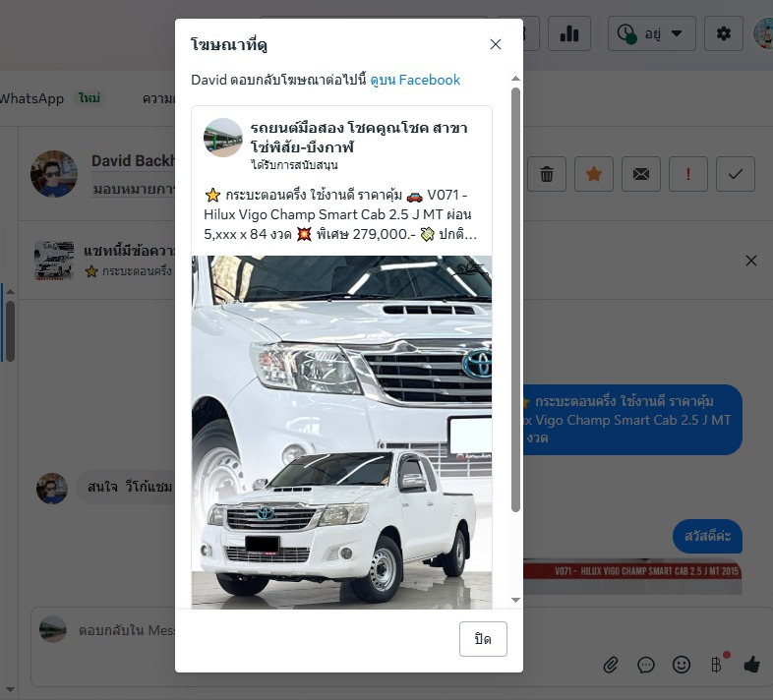Click the V071 Hilux image banner message

pos(632,576)
